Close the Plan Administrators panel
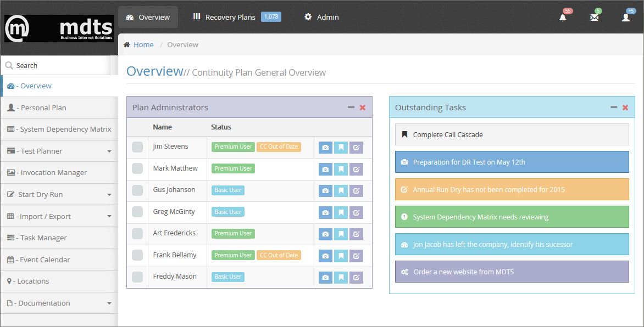Screen dimensions: 644x327 [363, 108]
